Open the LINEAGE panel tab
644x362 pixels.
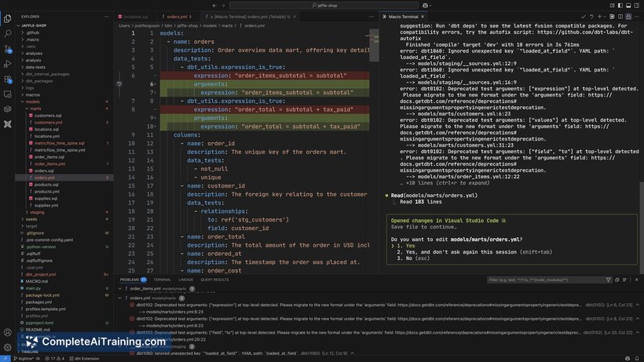pos(185,280)
